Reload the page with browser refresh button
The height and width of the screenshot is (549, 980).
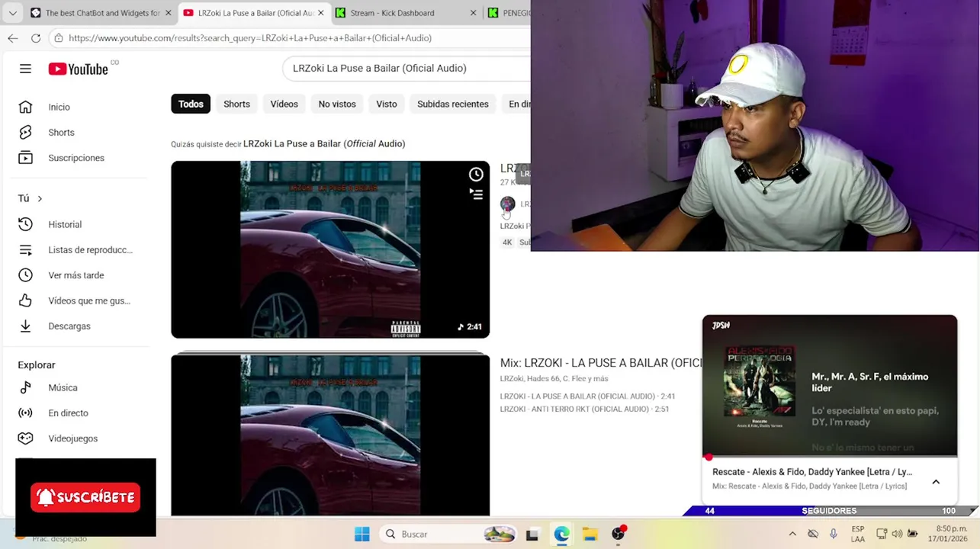(x=36, y=38)
